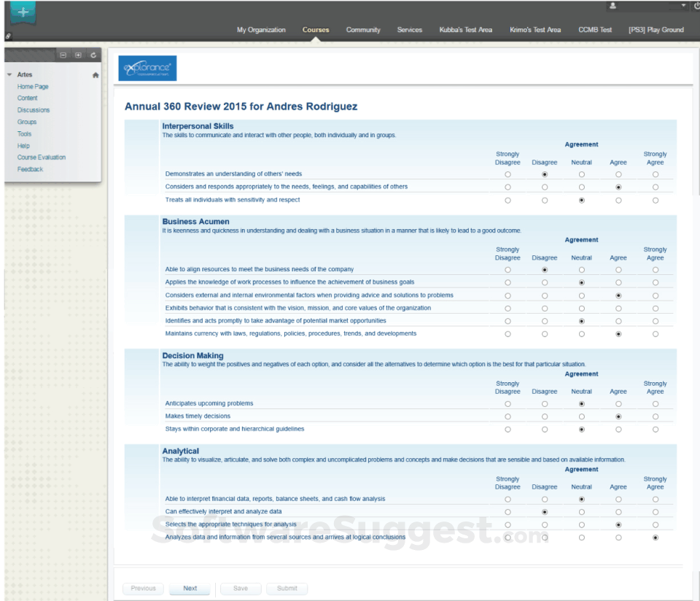Select Disagree for 'Stays within corporate and hierarchical guidelines'
The height and width of the screenshot is (601, 700).
(x=545, y=430)
